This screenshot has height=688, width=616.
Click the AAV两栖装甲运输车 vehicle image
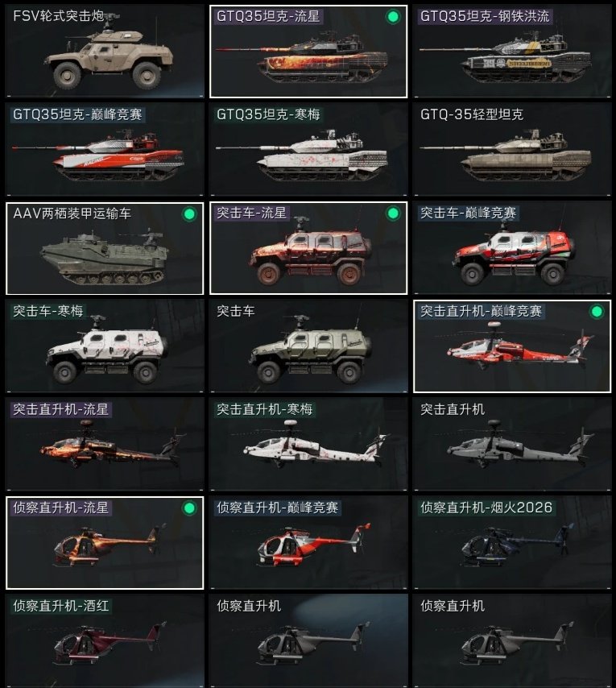tap(105, 258)
